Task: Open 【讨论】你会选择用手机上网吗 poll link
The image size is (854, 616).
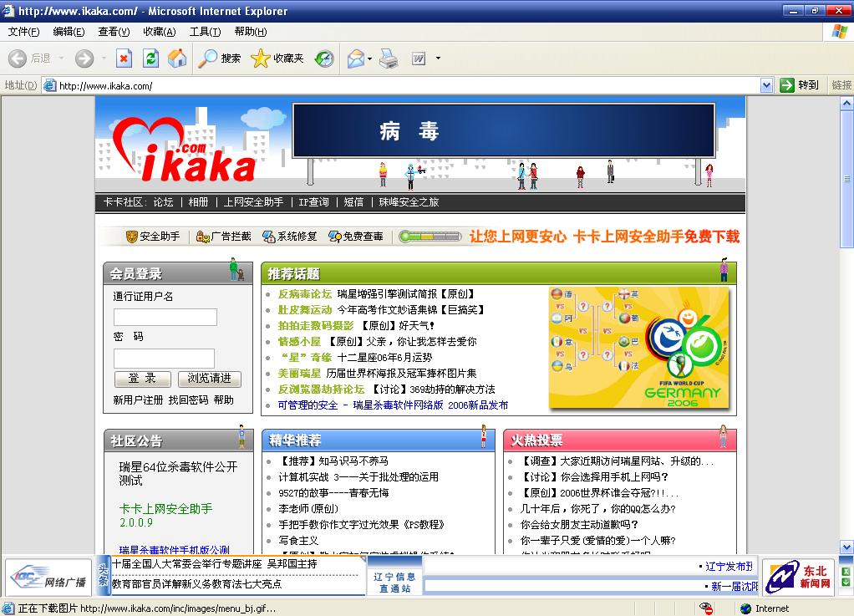Action: (594, 477)
